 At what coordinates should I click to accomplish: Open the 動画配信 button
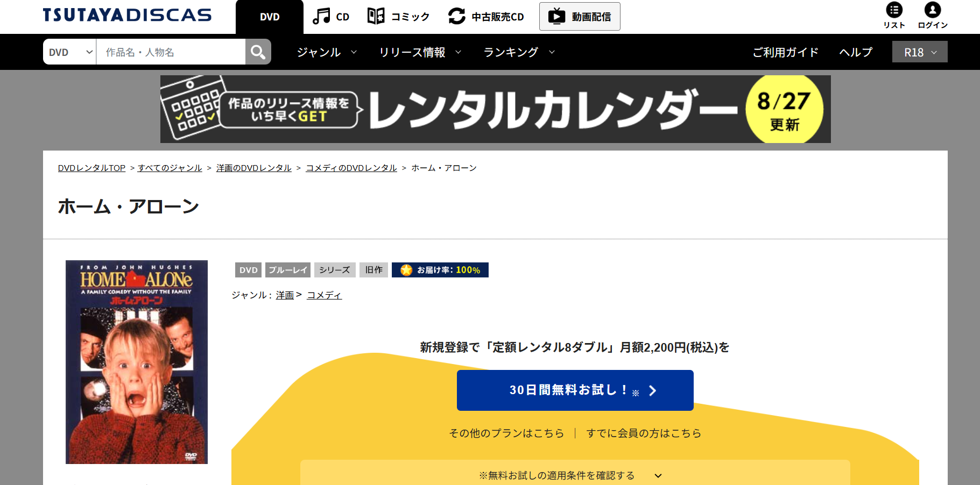point(580,16)
